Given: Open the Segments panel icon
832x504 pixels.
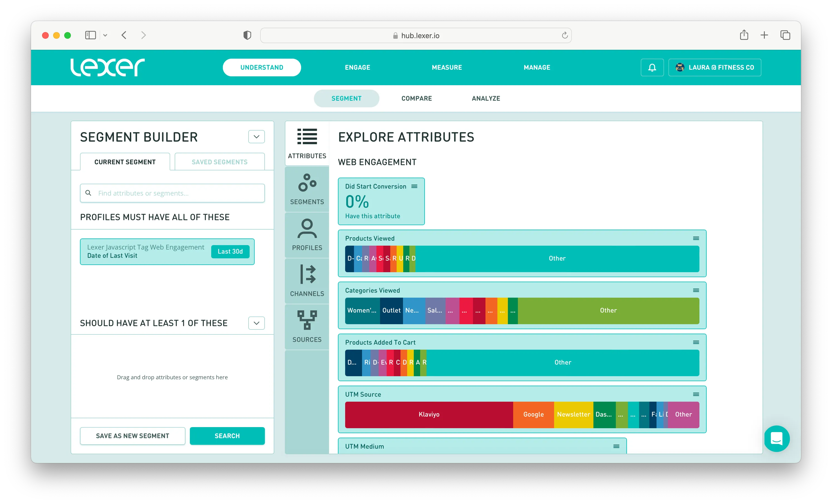Looking at the screenshot, I should click(307, 189).
